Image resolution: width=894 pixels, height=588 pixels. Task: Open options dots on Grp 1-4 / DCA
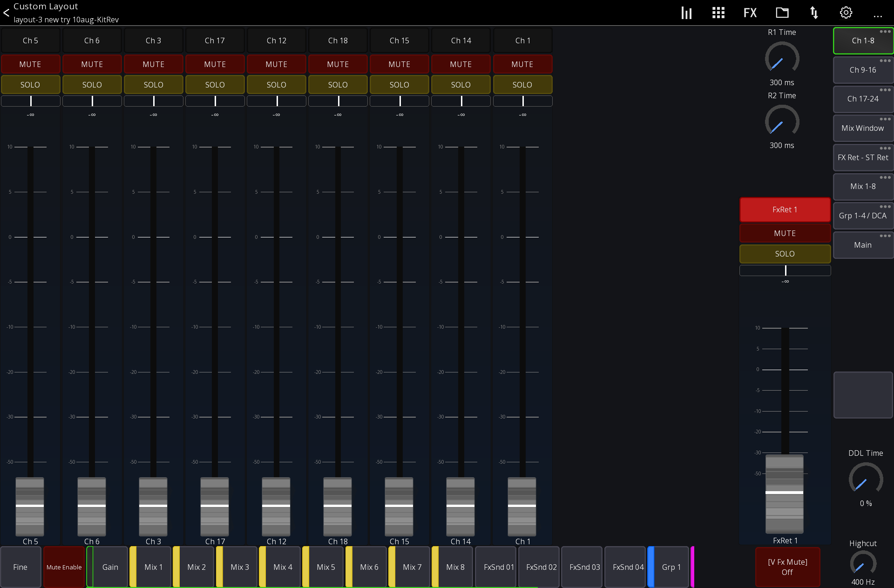(x=885, y=207)
